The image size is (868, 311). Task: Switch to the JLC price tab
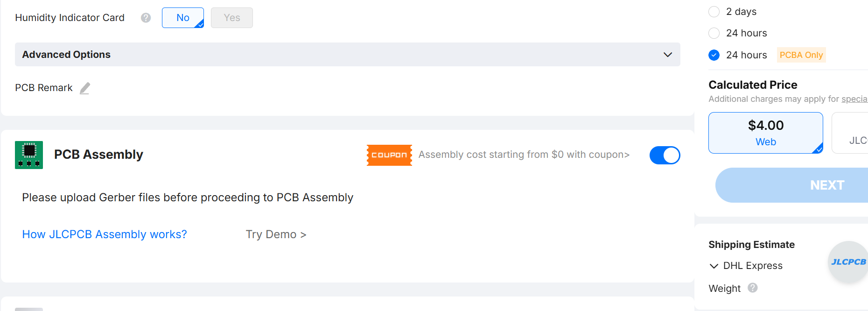pos(850,133)
